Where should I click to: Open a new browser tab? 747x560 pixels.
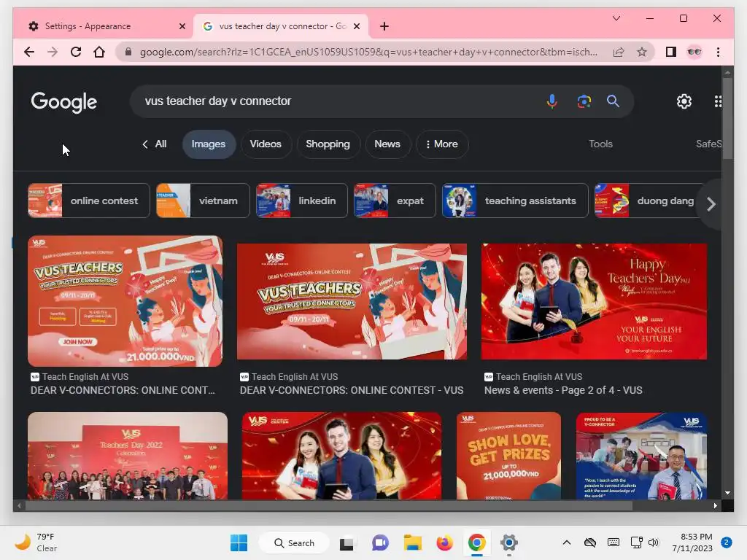coord(384,26)
